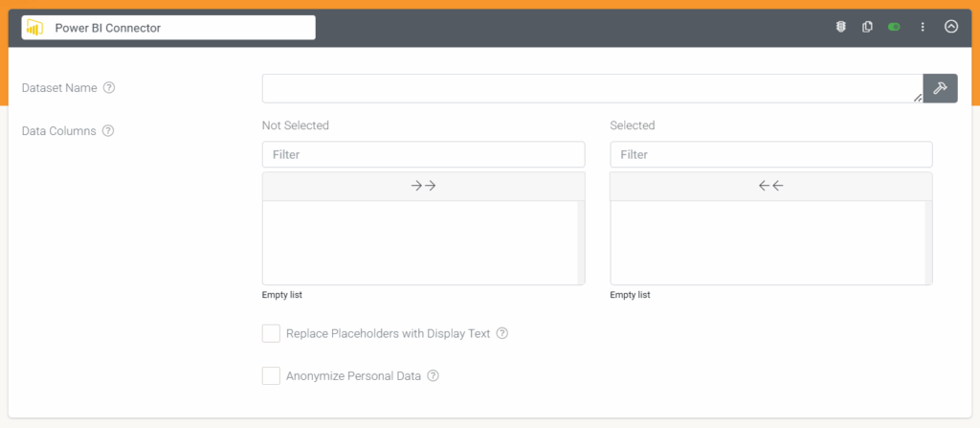Click the Dataset Name label
The height and width of the screenshot is (428, 980).
pyautogui.click(x=59, y=88)
